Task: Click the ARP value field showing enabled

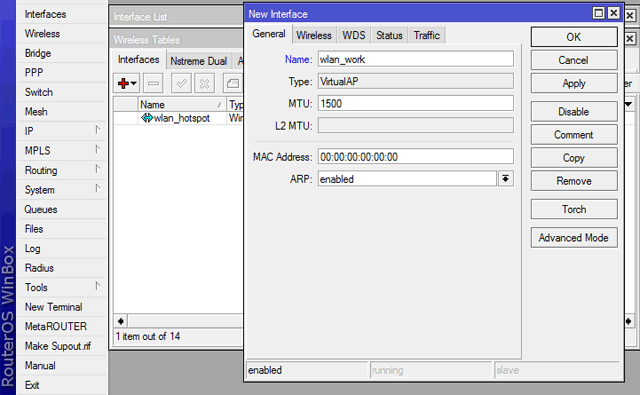Action: pos(407,179)
